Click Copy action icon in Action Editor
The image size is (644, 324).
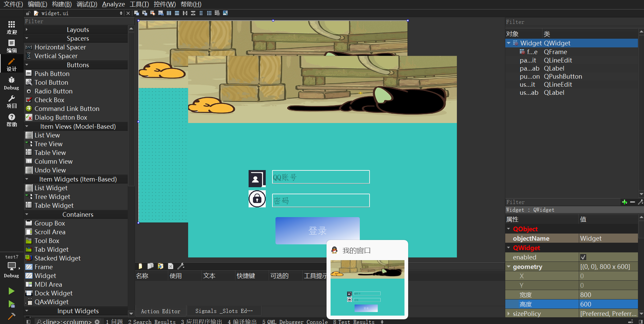click(151, 266)
